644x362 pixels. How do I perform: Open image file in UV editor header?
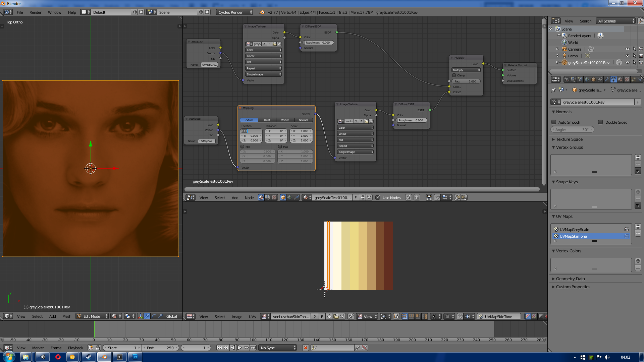click(x=336, y=316)
